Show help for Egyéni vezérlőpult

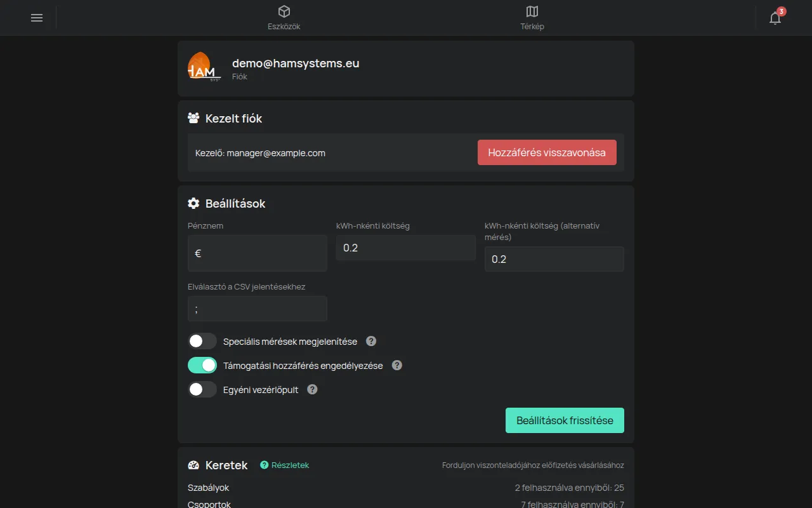pyautogui.click(x=312, y=389)
